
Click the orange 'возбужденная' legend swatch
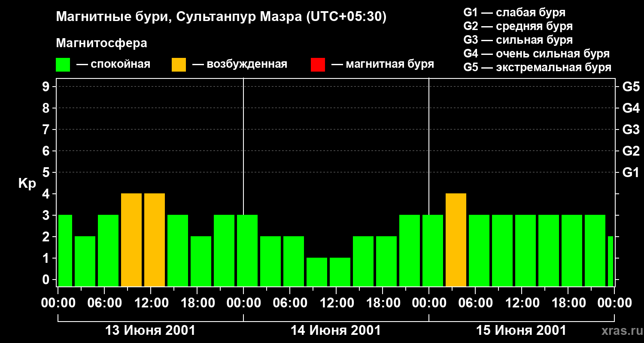179,65
